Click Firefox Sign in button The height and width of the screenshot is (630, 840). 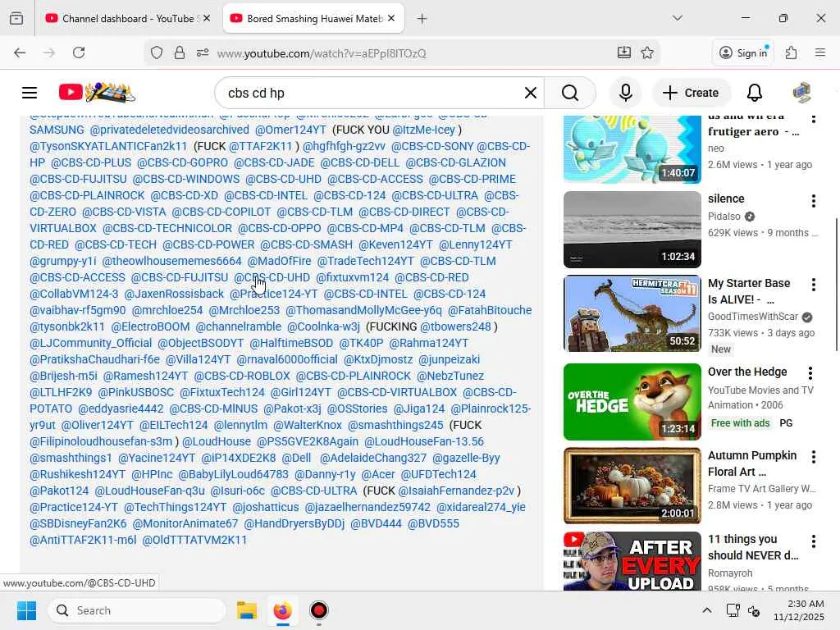[743, 52]
